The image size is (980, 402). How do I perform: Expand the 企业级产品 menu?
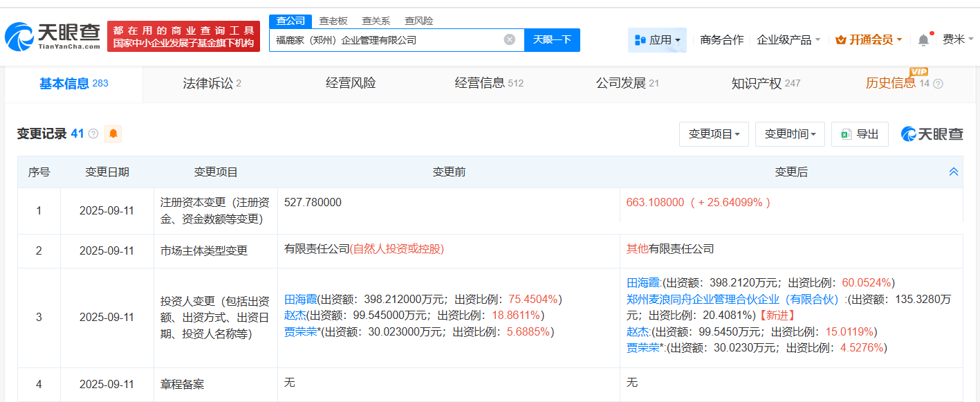pyautogui.click(x=788, y=40)
